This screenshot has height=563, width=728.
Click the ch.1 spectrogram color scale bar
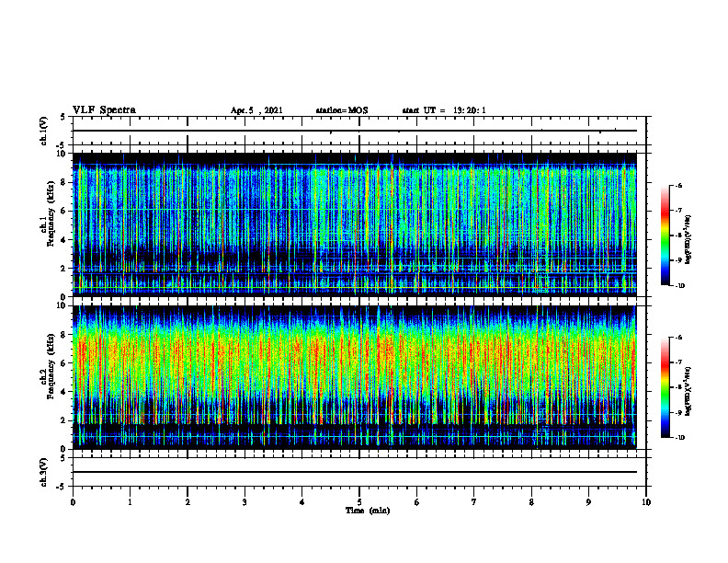665,236
